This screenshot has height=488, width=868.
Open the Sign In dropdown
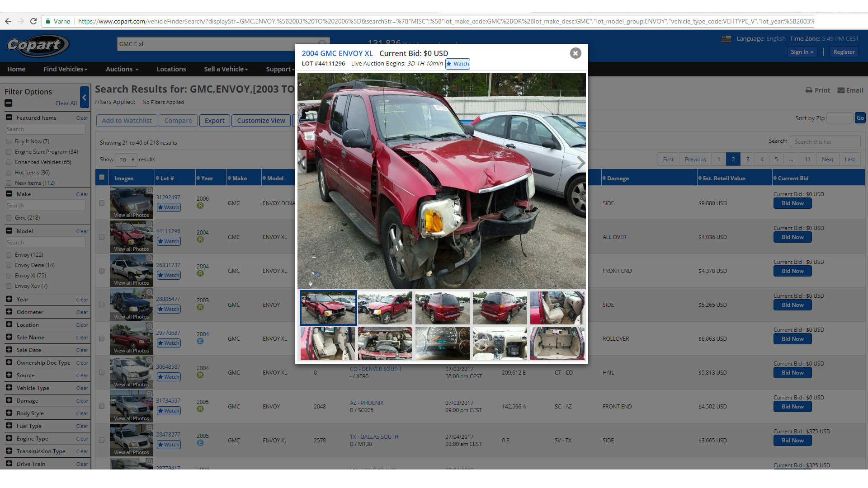[802, 52]
